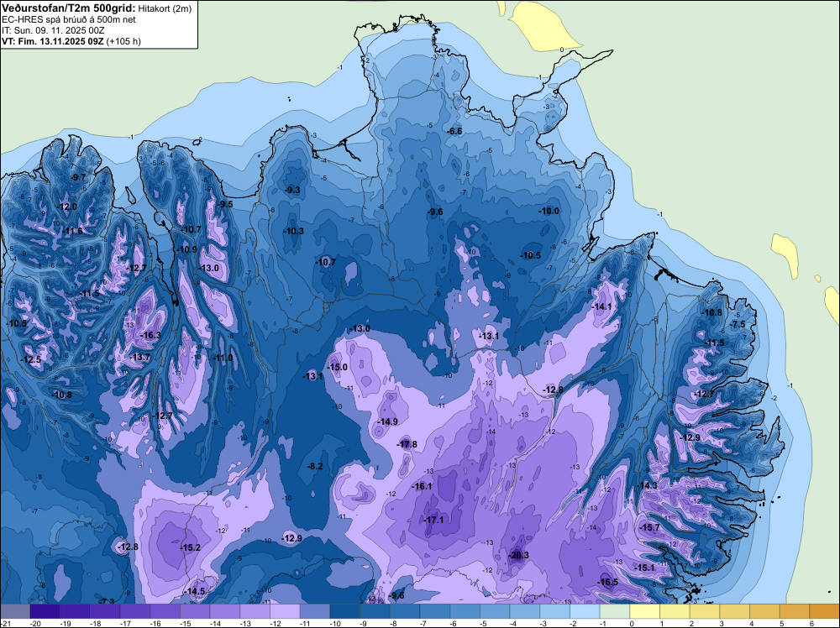
Task: Click the -12.0 temperature value on the map
Action: (67, 207)
